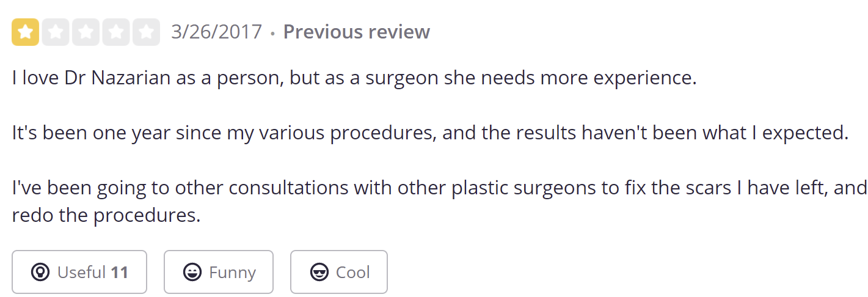Click the third empty rating star
Image resolution: width=868 pixels, height=297 pixels.
(x=86, y=32)
